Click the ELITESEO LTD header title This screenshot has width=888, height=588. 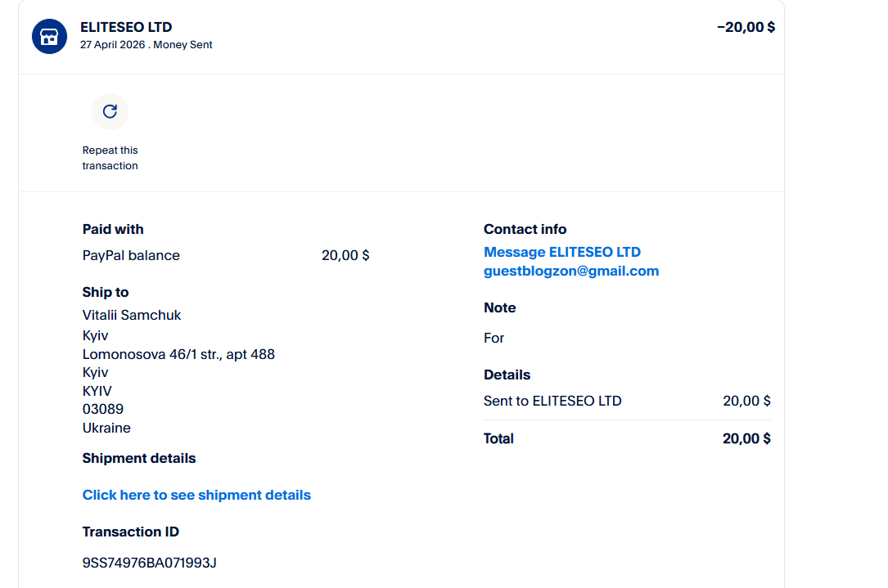126,27
